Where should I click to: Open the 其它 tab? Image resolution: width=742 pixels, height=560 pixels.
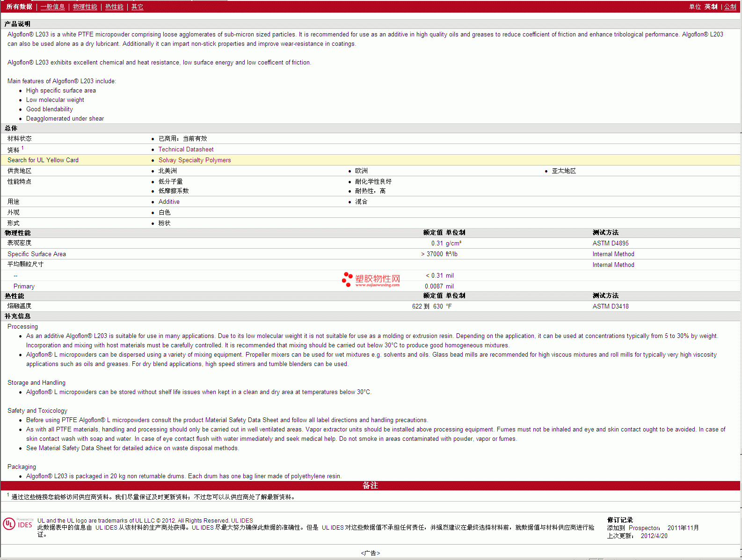(x=137, y=7)
